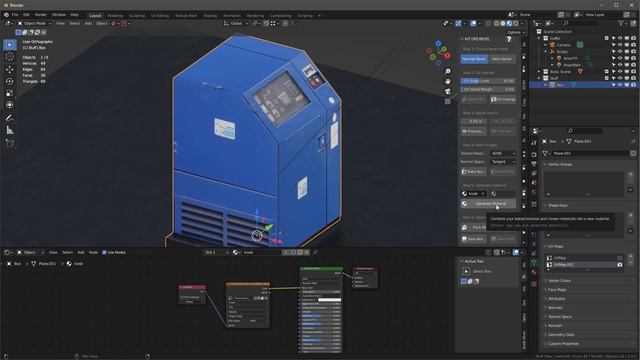The image size is (640, 360).
Task: Open the File menu
Action: pos(15,15)
